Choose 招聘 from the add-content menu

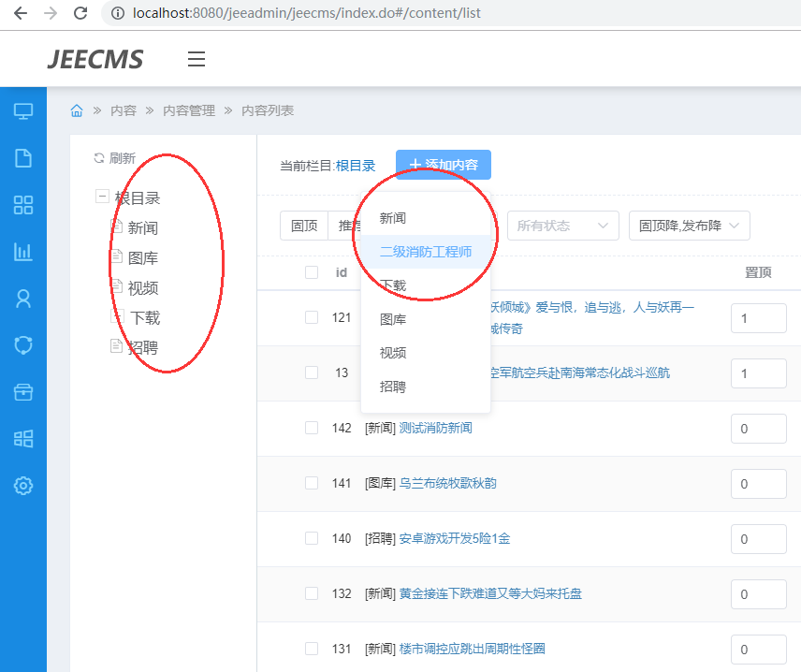pos(426,387)
